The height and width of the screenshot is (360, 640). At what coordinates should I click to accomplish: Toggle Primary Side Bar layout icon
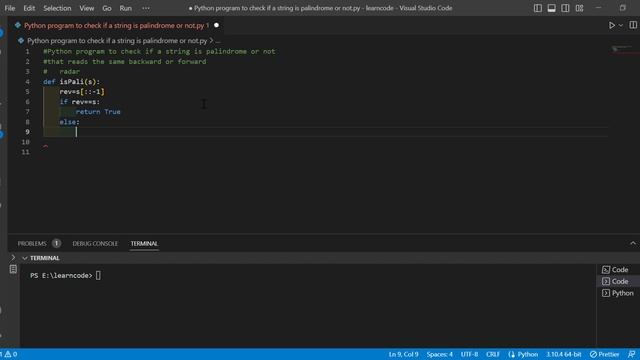pyautogui.click(x=538, y=8)
